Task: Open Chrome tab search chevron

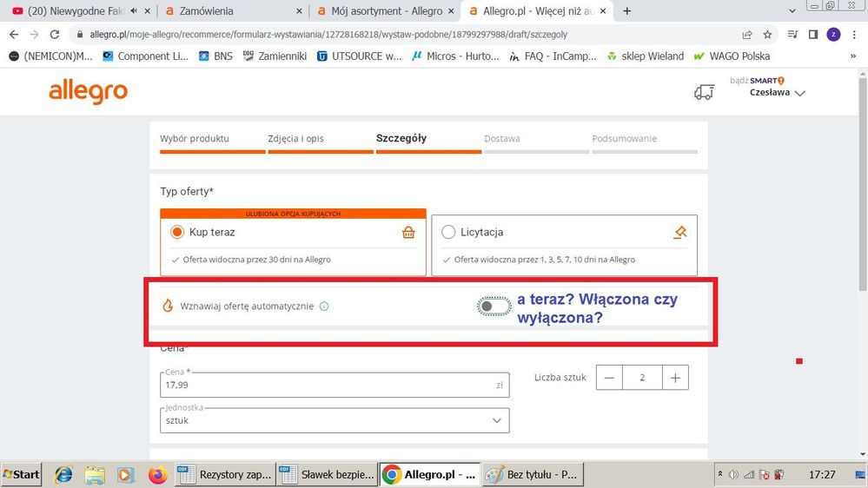Action: 792,11
